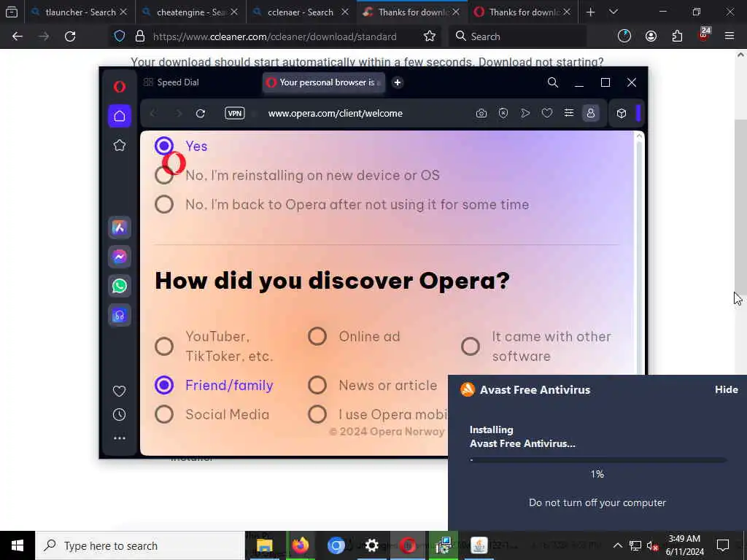The width and height of the screenshot is (747, 560).
Task: Add page to Opera bookmarks heart
Action: [x=547, y=113]
